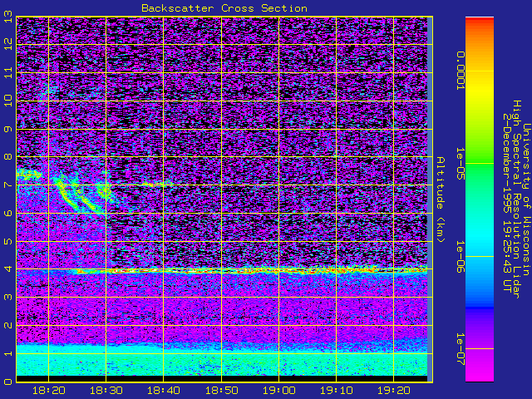
Task: Click altitude label 10 on the axis
Action: (8, 101)
